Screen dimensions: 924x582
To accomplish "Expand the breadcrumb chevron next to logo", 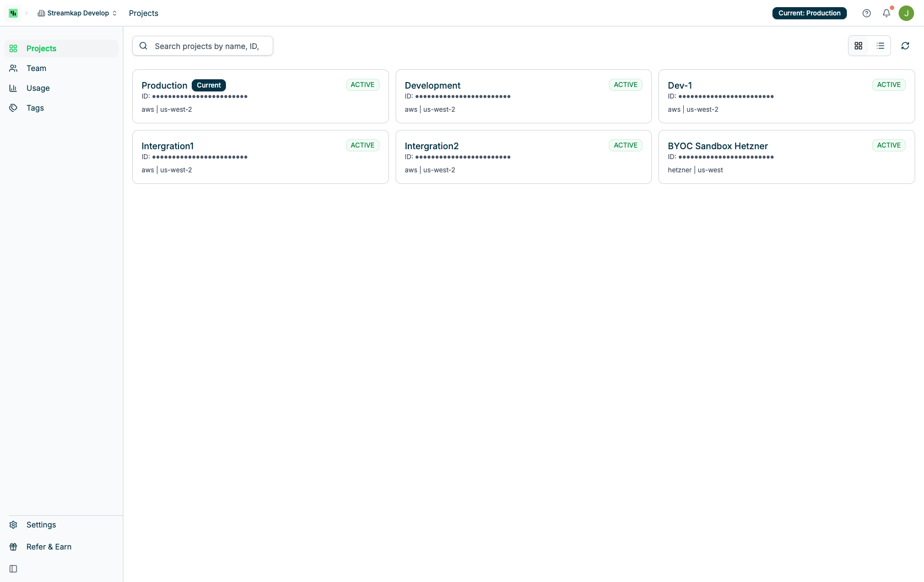I will pos(27,13).
